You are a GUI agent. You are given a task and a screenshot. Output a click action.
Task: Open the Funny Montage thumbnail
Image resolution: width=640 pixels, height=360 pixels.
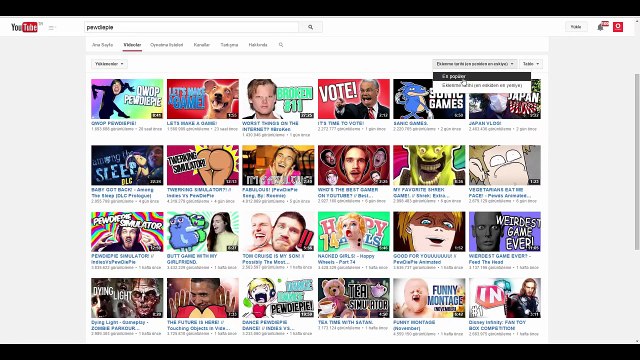429,298
